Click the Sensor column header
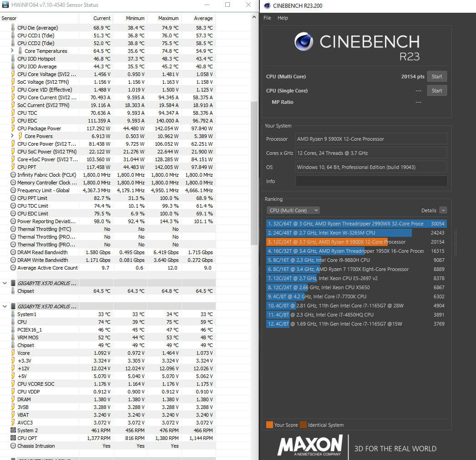476x460 pixels. coord(40,18)
